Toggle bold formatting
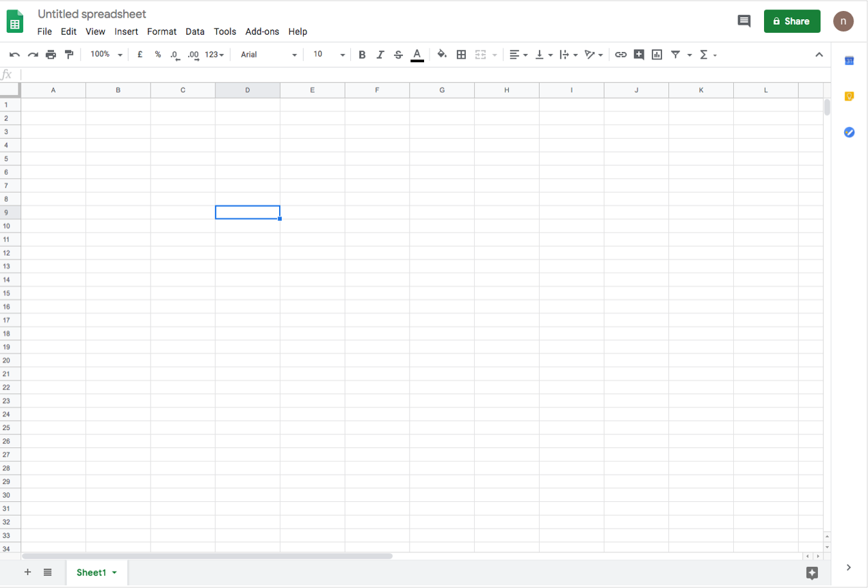Image resolution: width=868 pixels, height=588 pixels. click(x=362, y=55)
